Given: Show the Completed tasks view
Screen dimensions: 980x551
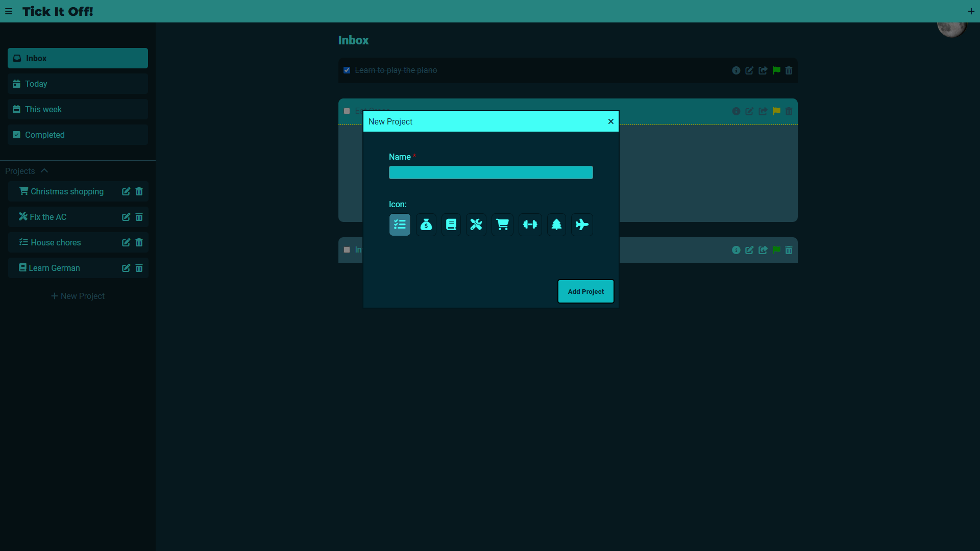Looking at the screenshot, I should (x=78, y=135).
